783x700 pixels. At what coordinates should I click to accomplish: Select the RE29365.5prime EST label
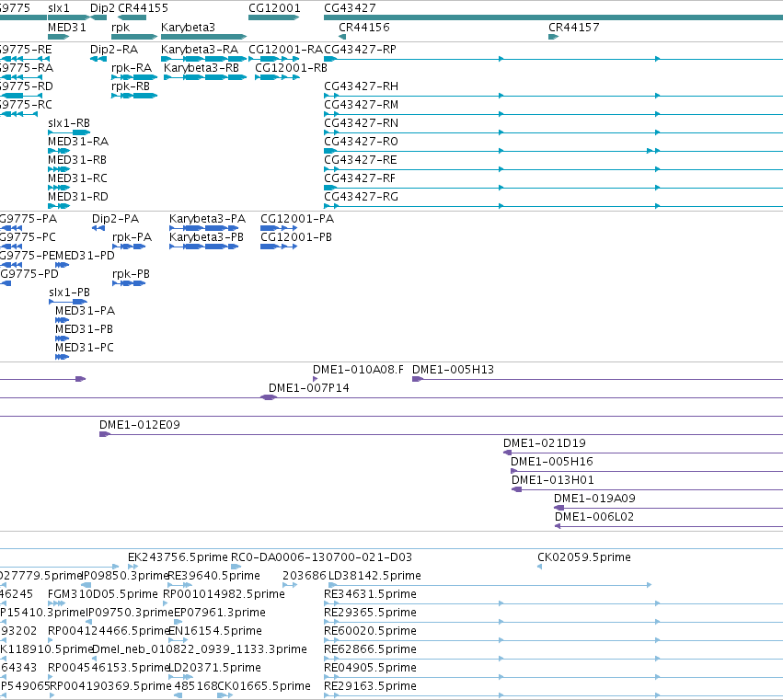point(370,613)
